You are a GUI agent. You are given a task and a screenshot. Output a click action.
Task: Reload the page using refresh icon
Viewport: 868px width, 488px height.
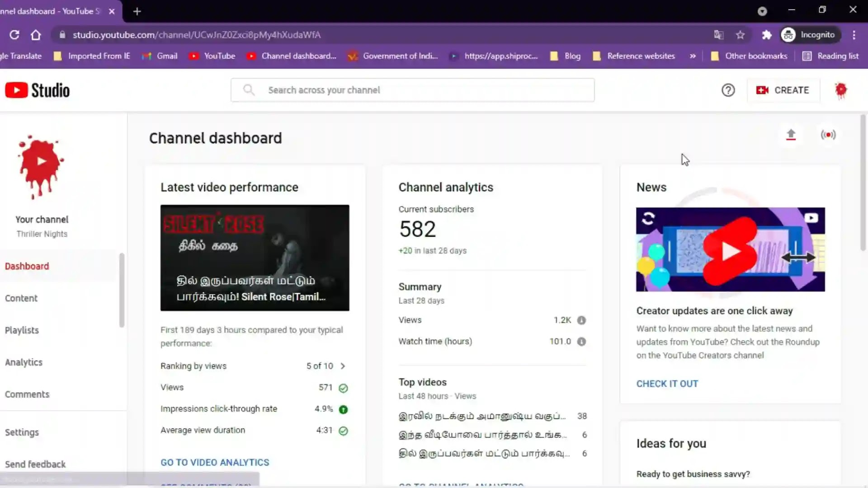[14, 35]
